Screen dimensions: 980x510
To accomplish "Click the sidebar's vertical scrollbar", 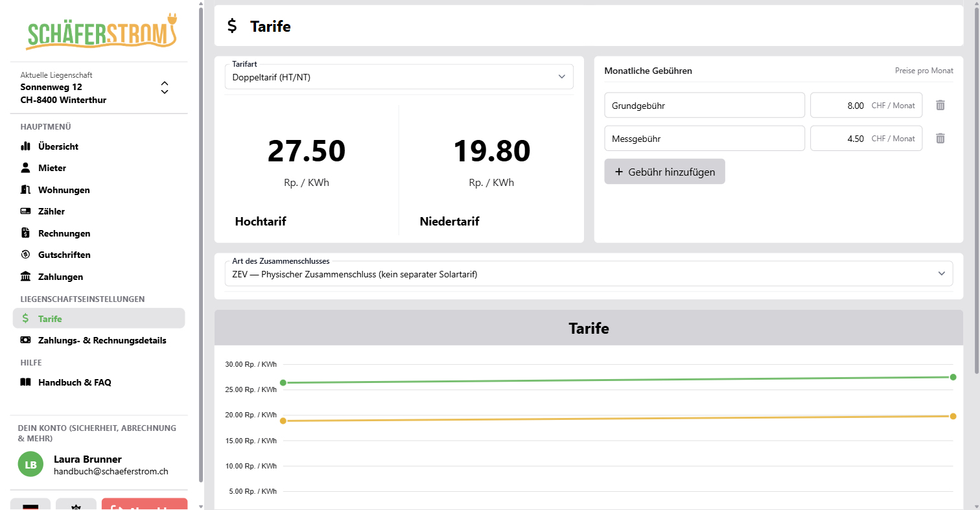I will pos(201,245).
